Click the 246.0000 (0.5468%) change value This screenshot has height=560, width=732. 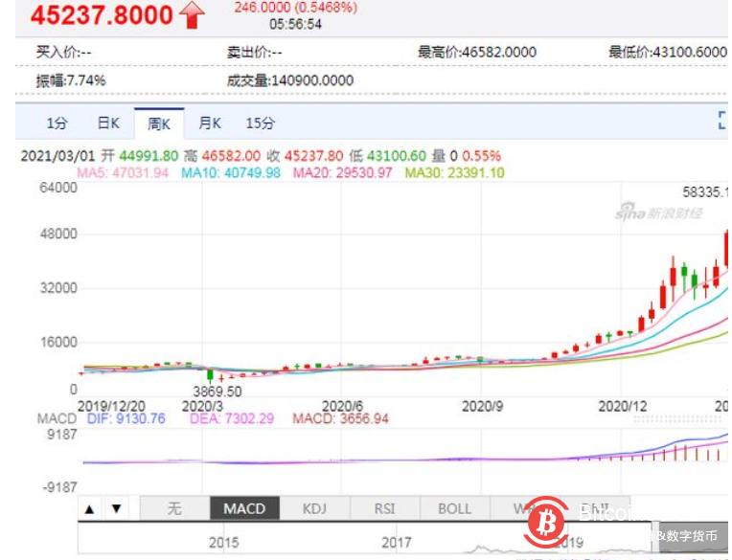295,8
